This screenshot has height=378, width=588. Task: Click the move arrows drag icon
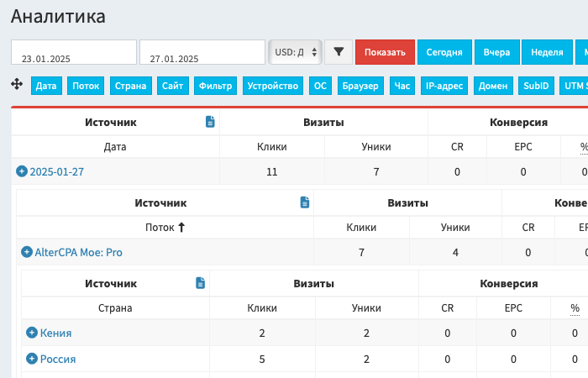tap(16, 84)
